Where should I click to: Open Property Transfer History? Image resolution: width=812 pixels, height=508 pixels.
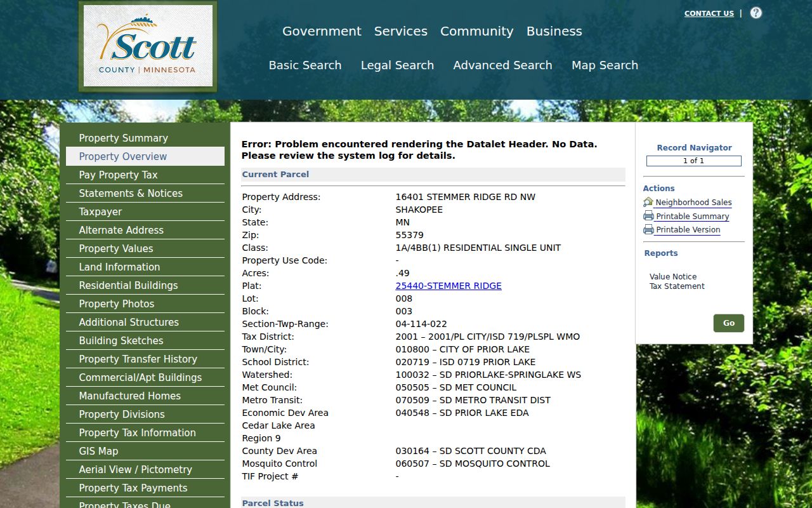145,359
